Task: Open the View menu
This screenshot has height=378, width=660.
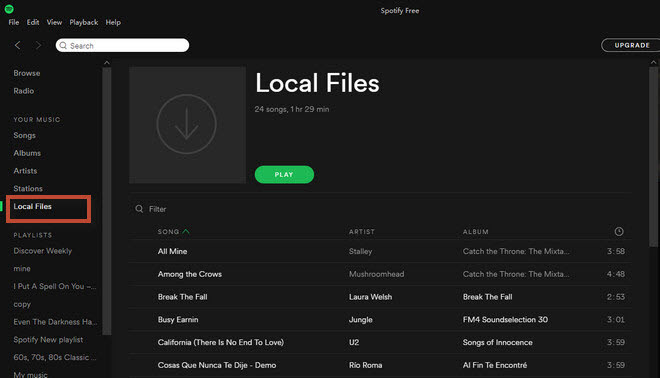Action: click(54, 22)
